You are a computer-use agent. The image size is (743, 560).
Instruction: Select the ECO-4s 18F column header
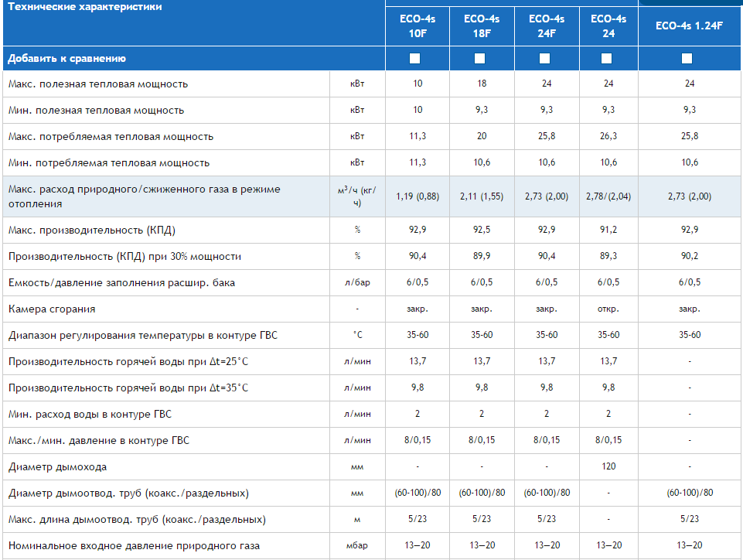click(x=482, y=26)
